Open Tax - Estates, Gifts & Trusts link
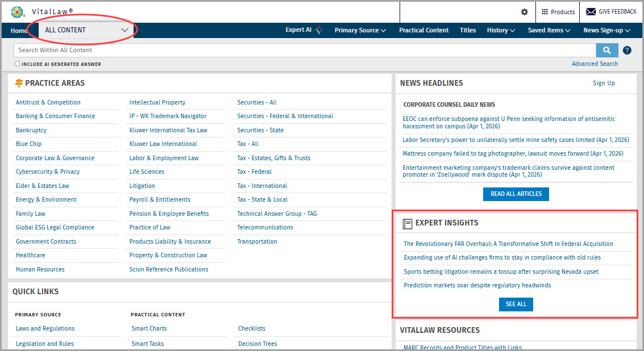 coord(273,158)
